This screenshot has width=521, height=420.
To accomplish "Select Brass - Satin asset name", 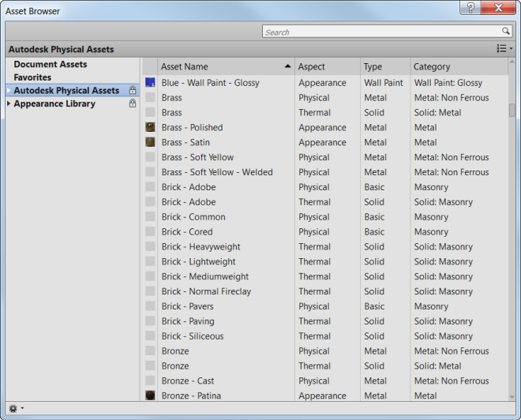I will tap(186, 143).
